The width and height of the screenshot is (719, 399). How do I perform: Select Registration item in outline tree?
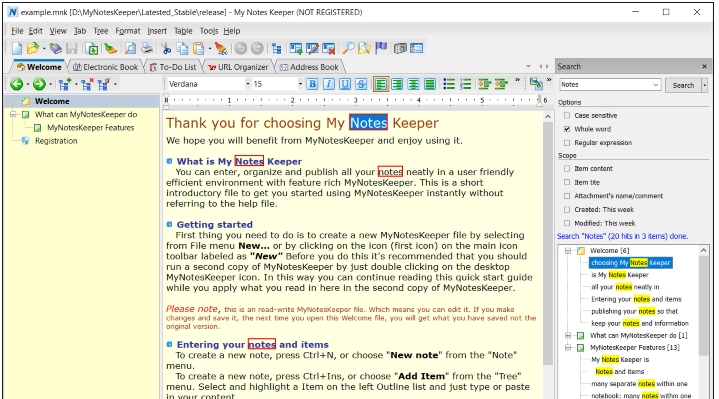click(x=56, y=141)
